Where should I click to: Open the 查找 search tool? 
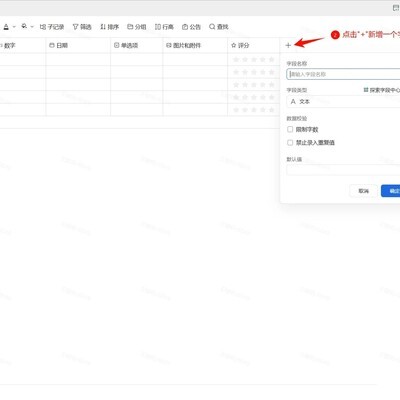coord(219,27)
